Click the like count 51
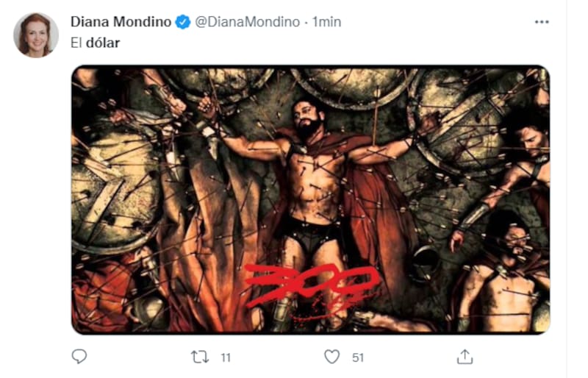This screenshot has width=588, height=378. coord(358,357)
